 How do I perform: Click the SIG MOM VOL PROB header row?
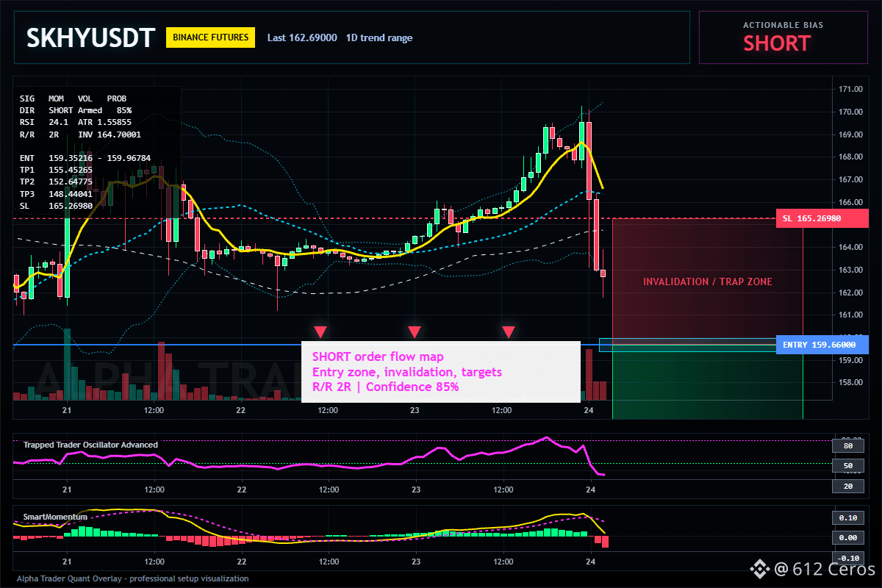(x=73, y=98)
